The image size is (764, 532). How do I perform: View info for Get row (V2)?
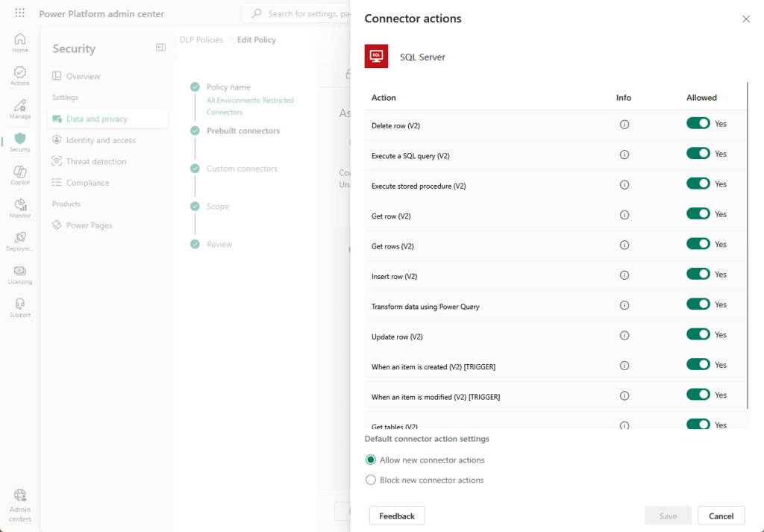point(624,215)
